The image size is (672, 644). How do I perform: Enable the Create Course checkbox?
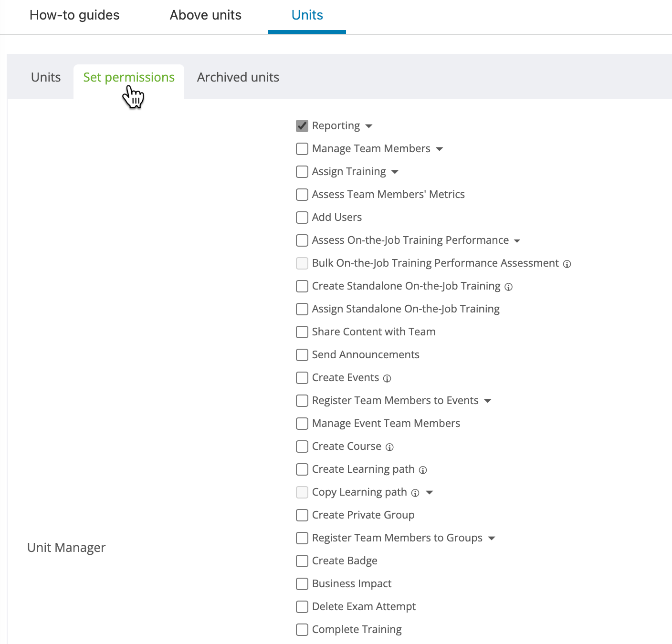tap(302, 447)
